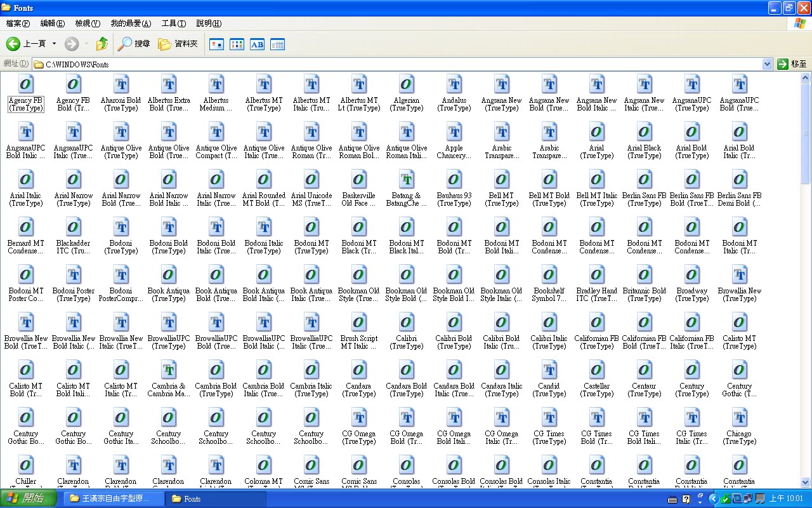The height and width of the screenshot is (508, 812).
Task: List fonts by similarity (AB icon)
Action: point(257,44)
